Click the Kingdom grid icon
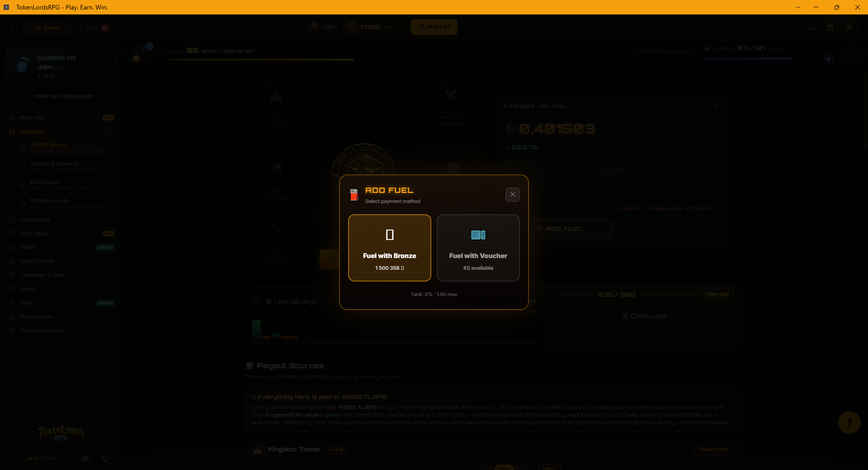The image size is (868, 470). [x=12, y=132]
